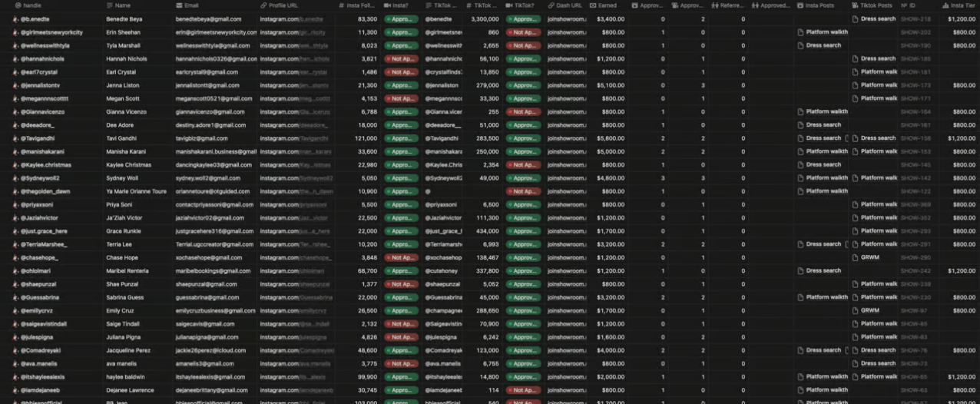Select Insta followers cell 121,000
This screenshot has height=404, width=980.
(366, 138)
